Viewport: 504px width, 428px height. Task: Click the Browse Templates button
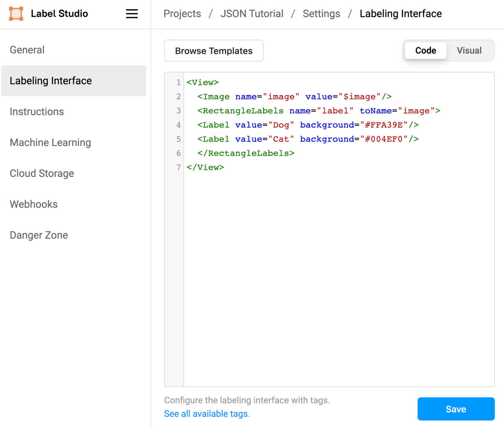pyautogui.click(x=213, y=51)
